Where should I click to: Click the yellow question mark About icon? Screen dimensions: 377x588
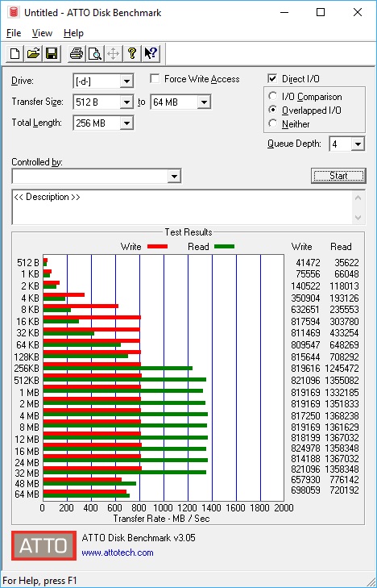[131, 53]
